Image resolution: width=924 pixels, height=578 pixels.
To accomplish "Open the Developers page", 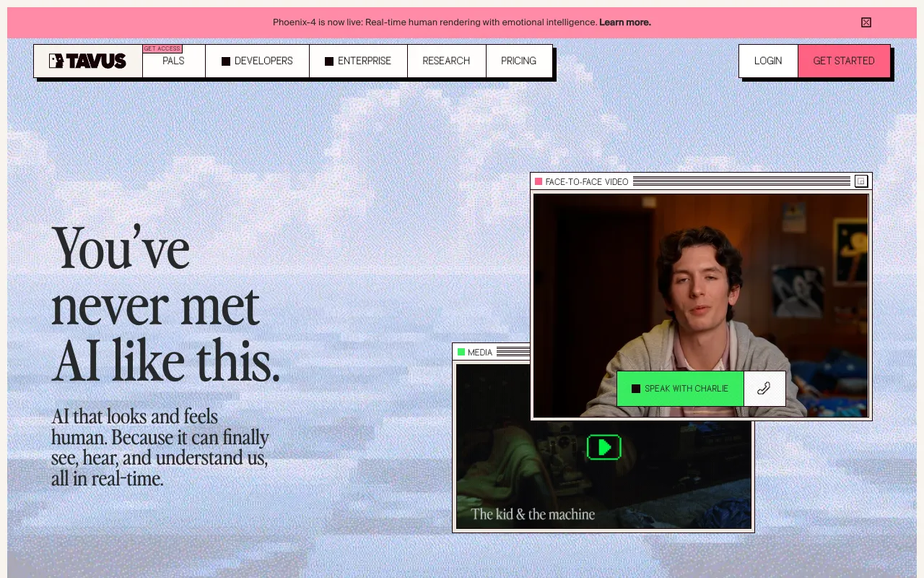I will pos(263,61).
